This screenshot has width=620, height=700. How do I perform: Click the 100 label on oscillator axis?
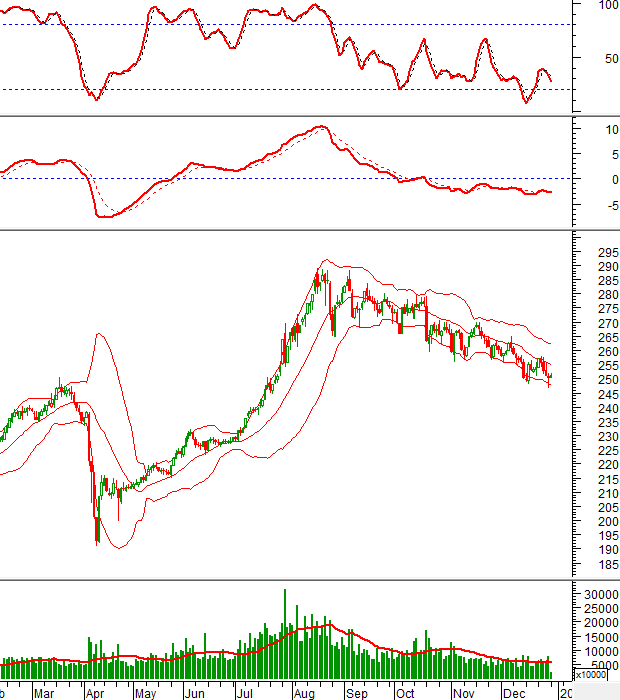(x=606, y=5)
